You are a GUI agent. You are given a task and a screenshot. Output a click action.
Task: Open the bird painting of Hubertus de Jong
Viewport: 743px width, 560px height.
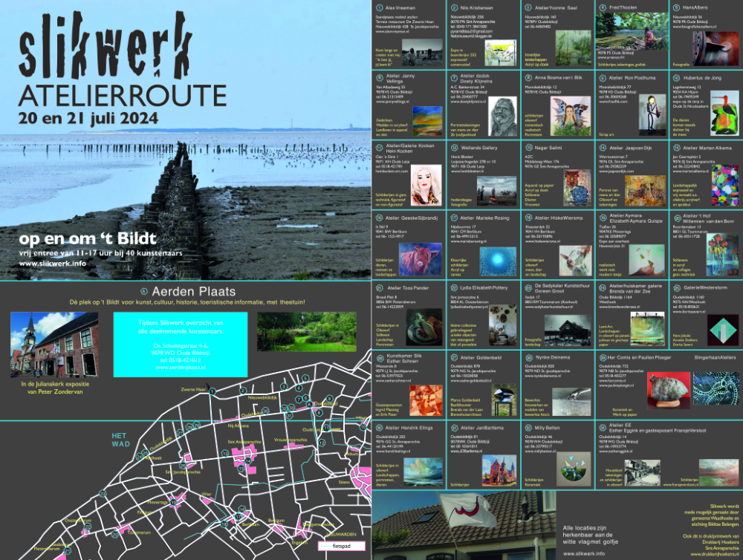tap(724, 114)
